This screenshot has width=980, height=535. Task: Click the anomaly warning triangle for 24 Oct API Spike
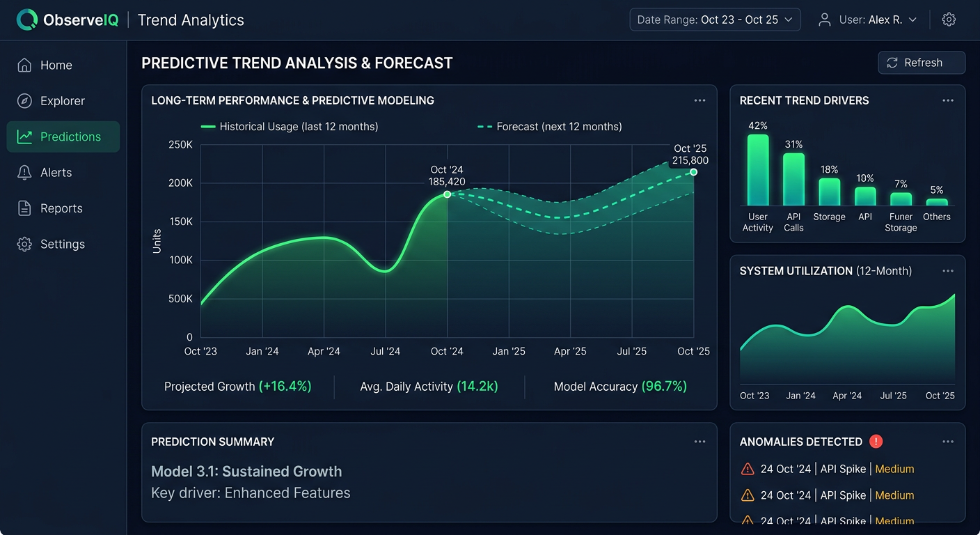(x=748, y=469)
